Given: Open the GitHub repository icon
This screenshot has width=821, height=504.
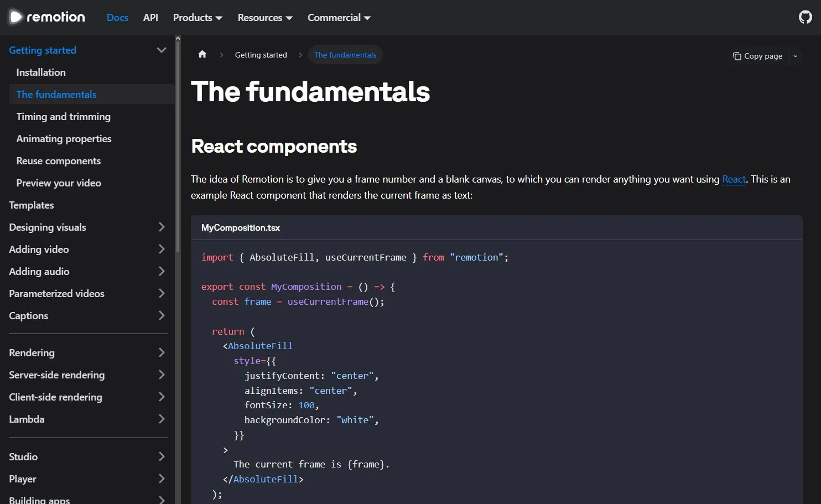Looking at the screenshot, I should coord(806,17).
